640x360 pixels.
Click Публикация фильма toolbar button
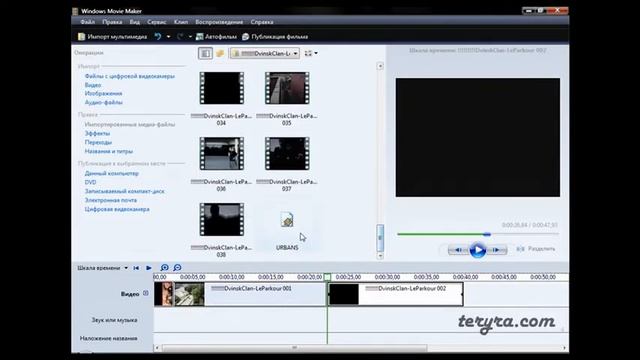click(275, 37)
